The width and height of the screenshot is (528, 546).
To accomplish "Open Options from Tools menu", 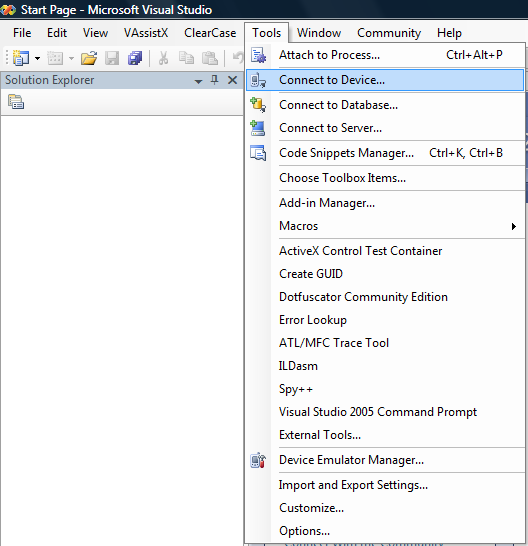I will (x=385, y=531).
